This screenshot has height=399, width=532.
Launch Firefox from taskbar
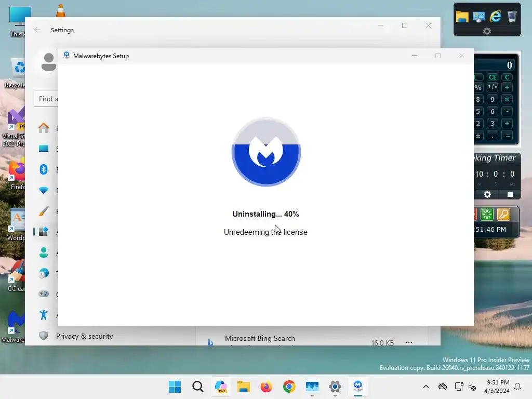coord(267,387)
